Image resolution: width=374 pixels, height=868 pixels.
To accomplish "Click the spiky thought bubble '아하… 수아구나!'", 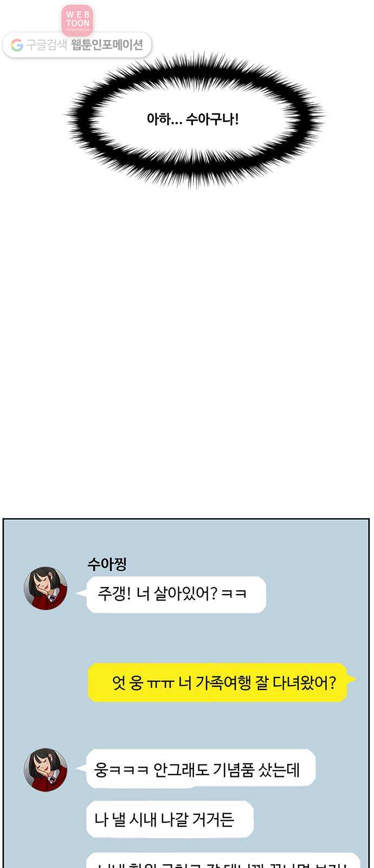I will [194, 119].
